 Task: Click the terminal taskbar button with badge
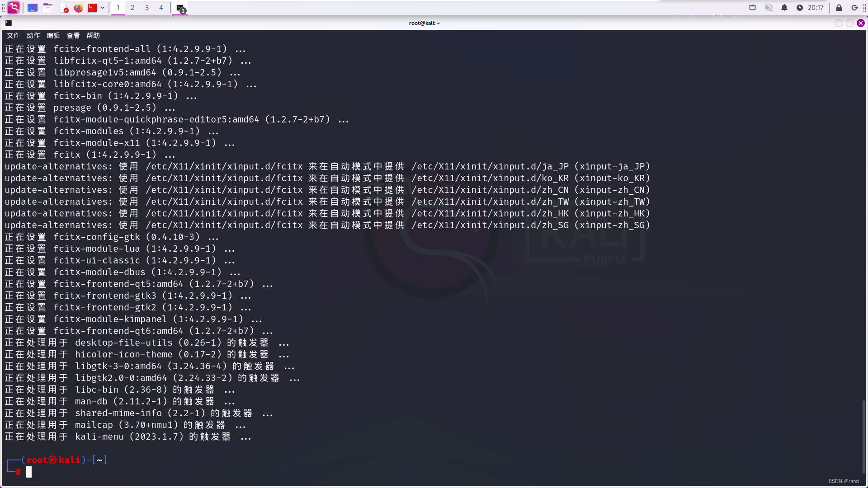[180, 8]
